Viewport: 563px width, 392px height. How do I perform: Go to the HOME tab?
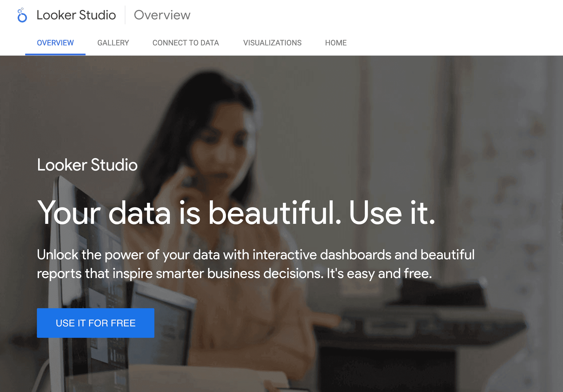336,43
